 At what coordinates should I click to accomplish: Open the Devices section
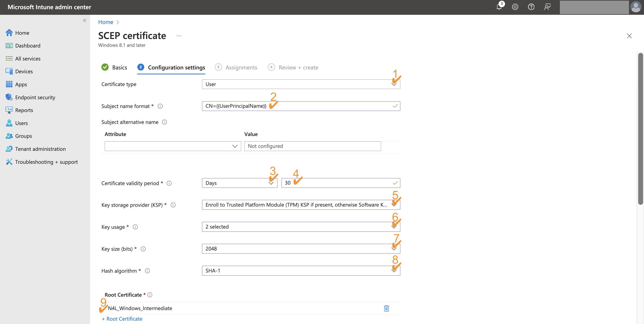[24, 71]
